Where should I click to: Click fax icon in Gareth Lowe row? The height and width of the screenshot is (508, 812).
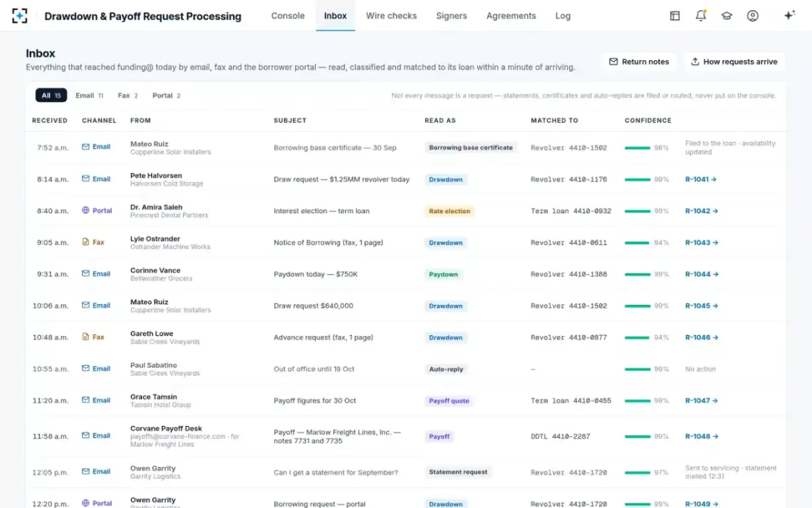85,337
